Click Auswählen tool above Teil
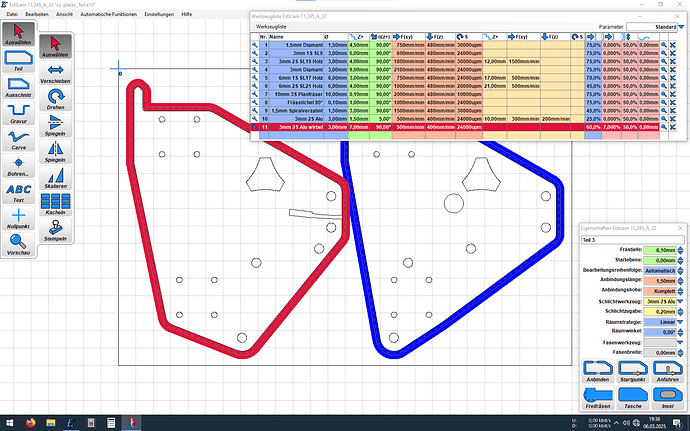This screenshot has width=690, height=431. [18, 34]
